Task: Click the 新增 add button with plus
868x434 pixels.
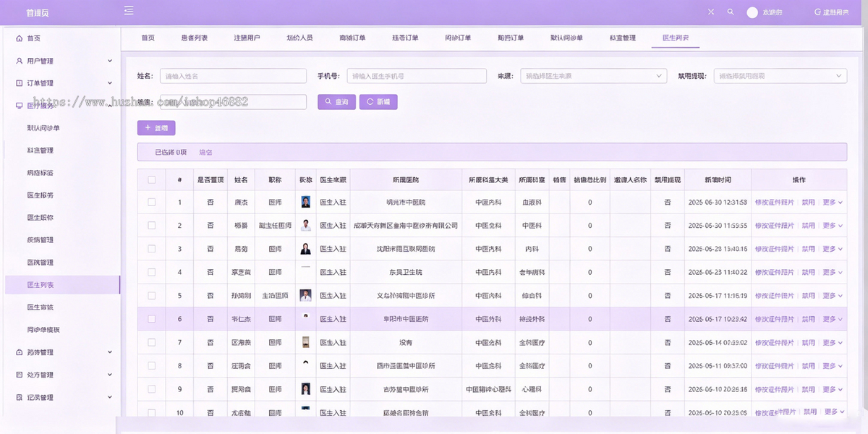Action: click(x=156, y=128)
